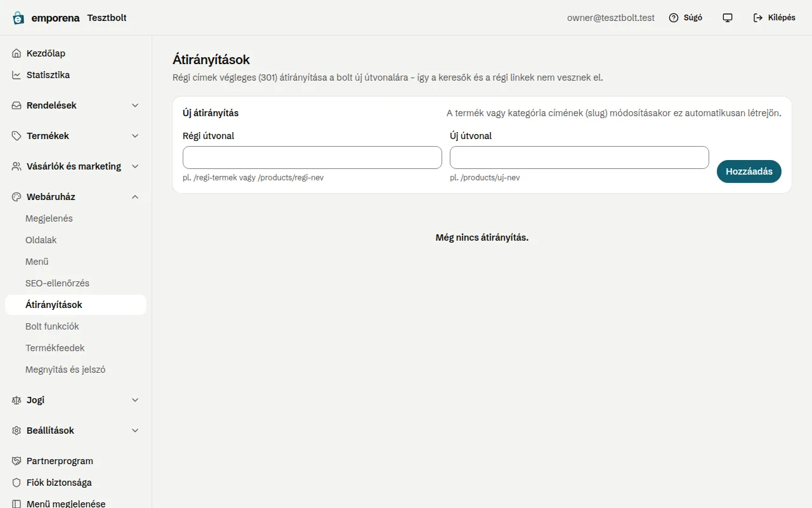Click the Kezdőlap home icon
Image resolution: width=812 pixels, height=508 pixels.
16,53
